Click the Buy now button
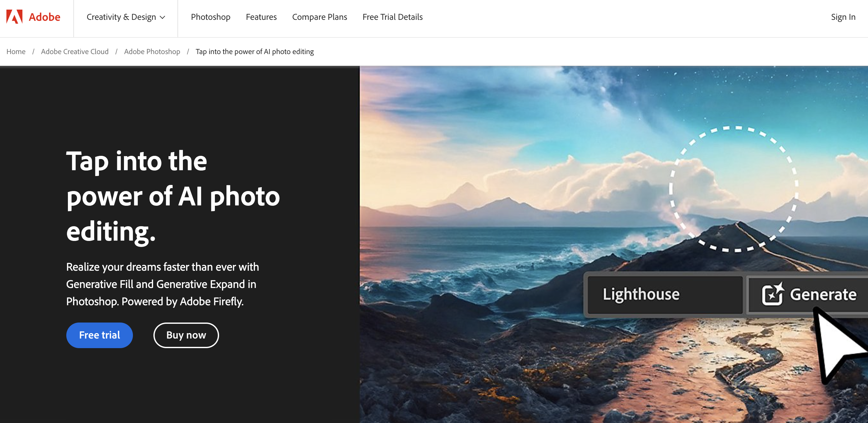 [186, 335]
